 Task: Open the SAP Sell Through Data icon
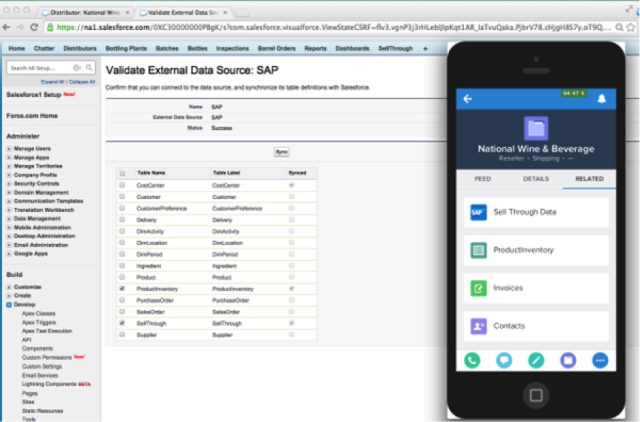[477, 212]
